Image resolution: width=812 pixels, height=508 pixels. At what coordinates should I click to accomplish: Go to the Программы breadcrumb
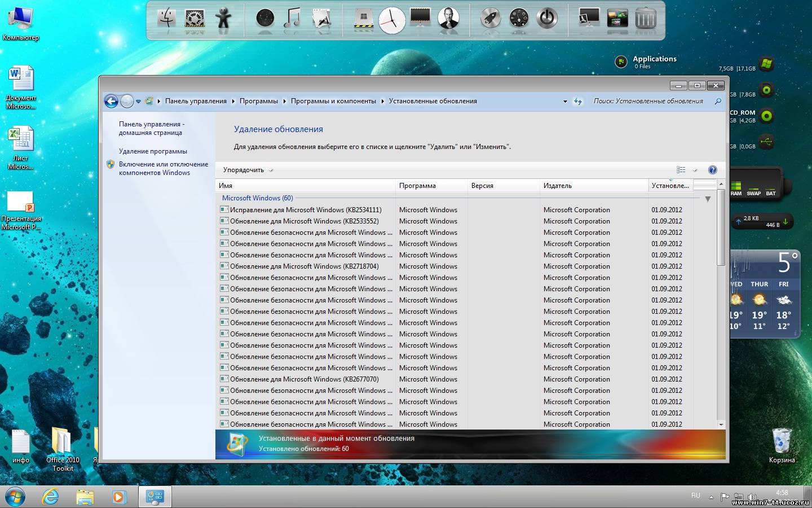click(259, 101)
